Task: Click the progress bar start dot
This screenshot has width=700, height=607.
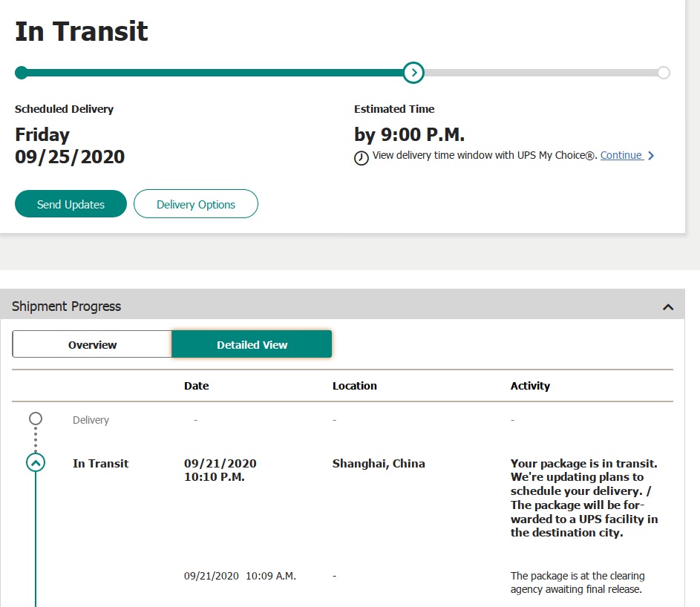Action: (x=22, y=73)
